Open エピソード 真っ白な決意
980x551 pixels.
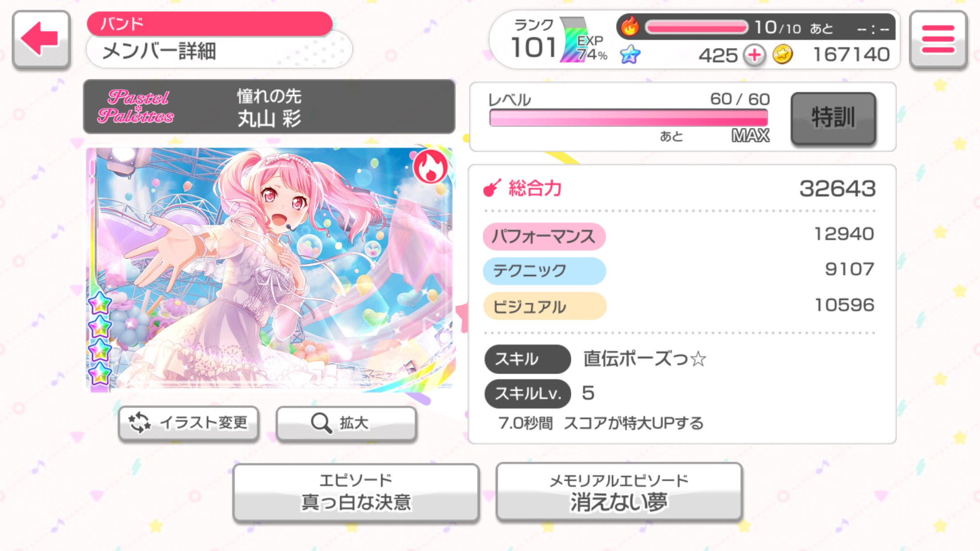(x=356, y=492)
